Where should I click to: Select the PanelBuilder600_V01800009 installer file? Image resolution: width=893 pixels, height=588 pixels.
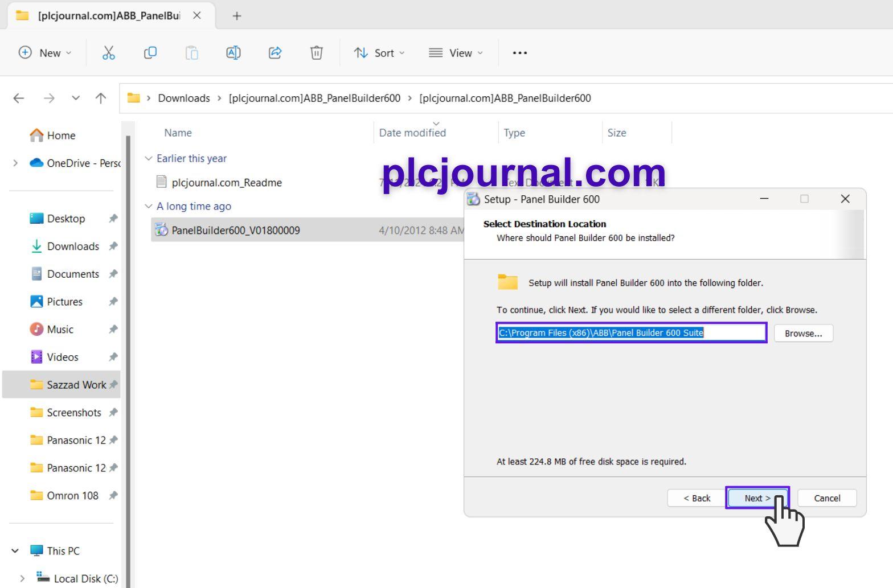pos(236,231)
